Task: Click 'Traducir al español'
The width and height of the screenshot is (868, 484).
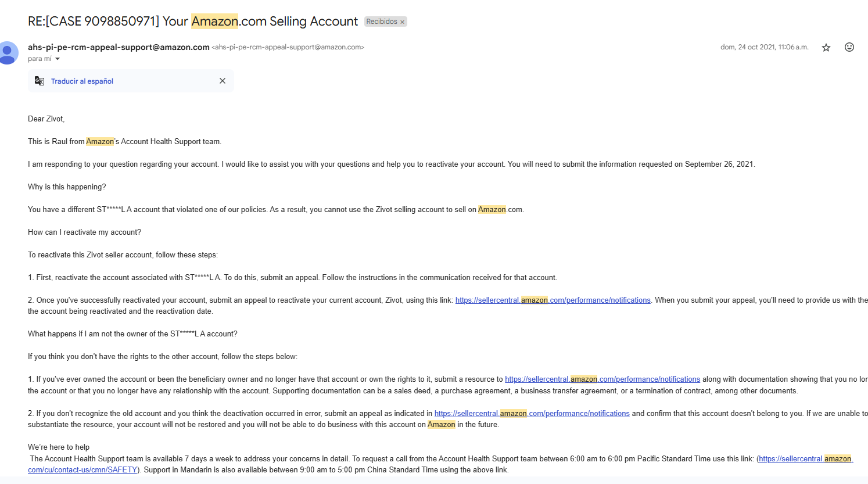Action: 82,81
